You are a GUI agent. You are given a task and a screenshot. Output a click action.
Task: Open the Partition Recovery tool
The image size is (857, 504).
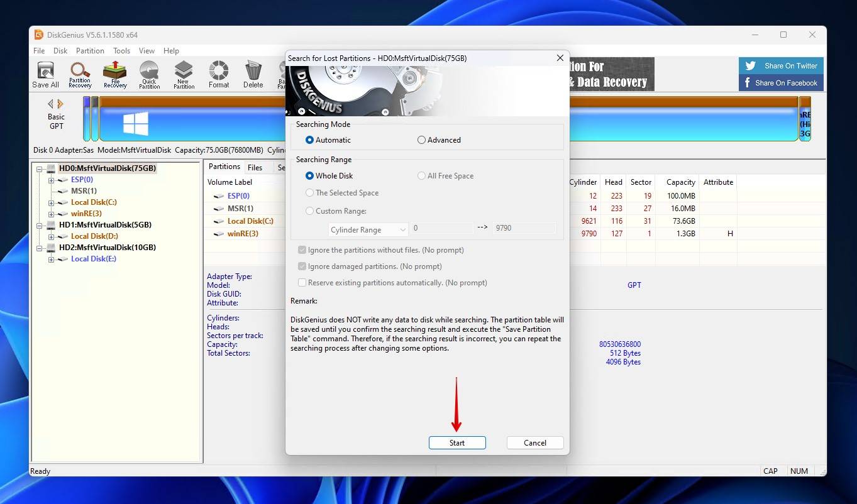click(x=80, y=75)
